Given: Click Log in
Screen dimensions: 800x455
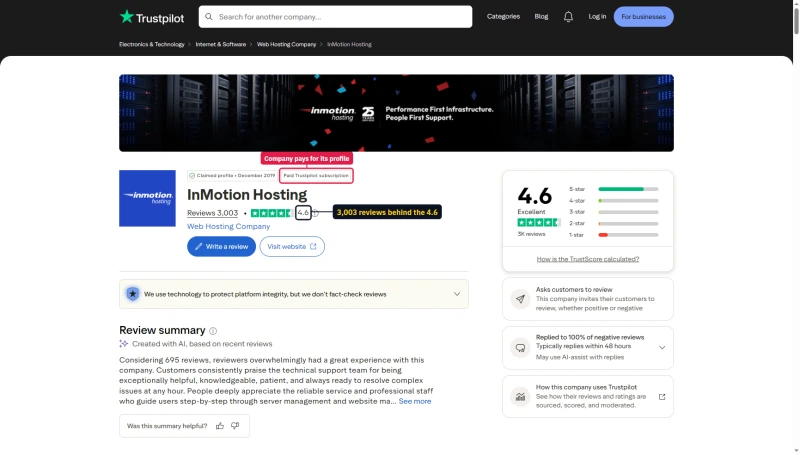Looking at the screenshot, I should (597, 16).
